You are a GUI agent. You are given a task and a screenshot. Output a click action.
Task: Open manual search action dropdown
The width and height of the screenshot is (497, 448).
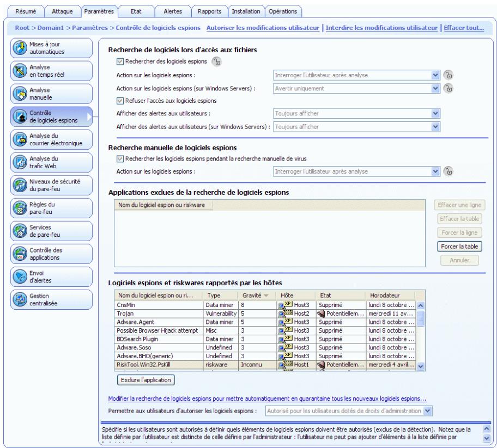(356, 171)
